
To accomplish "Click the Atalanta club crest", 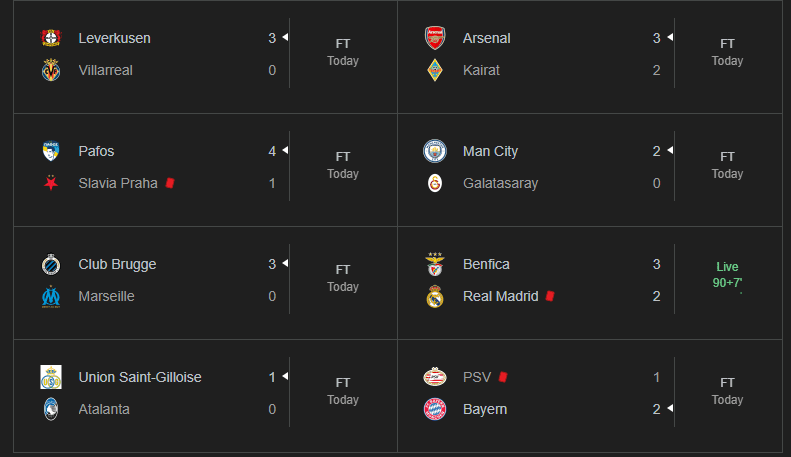I will coord(51,409).
